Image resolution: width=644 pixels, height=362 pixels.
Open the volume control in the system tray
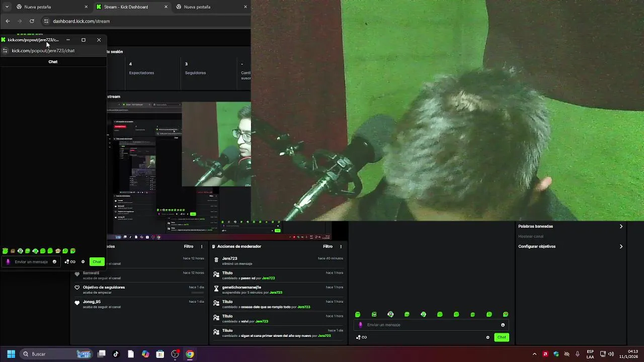(611, 354)
